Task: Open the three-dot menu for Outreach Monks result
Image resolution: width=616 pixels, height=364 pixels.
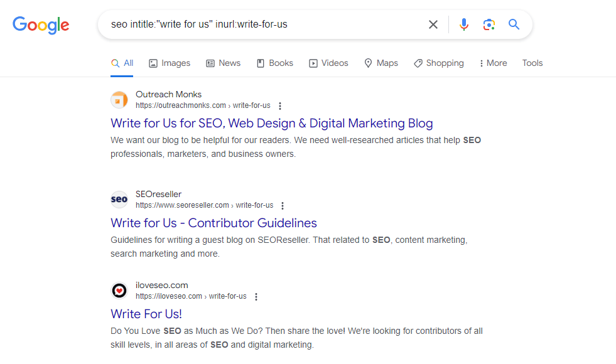Action: click(279, 105)
